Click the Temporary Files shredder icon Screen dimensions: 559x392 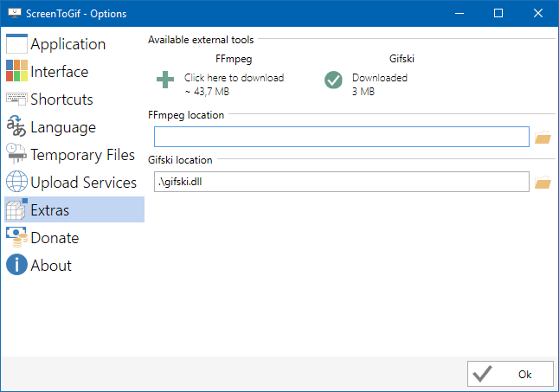pyautogui.click(x=16, y=153)
